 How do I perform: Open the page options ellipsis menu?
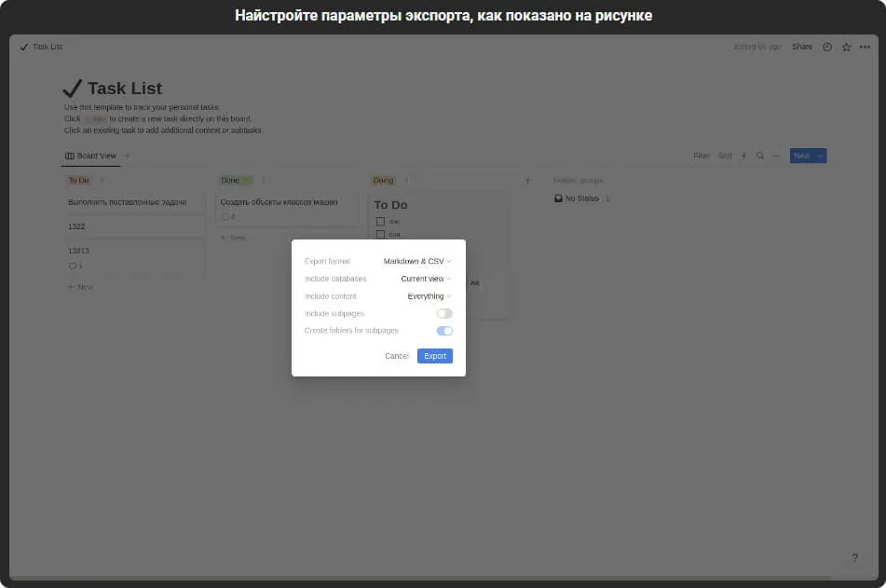click(865, 47)
